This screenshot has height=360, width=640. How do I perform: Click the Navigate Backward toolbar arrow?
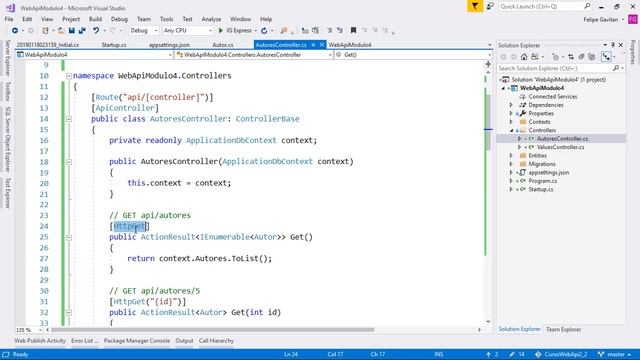click(15, 31)
